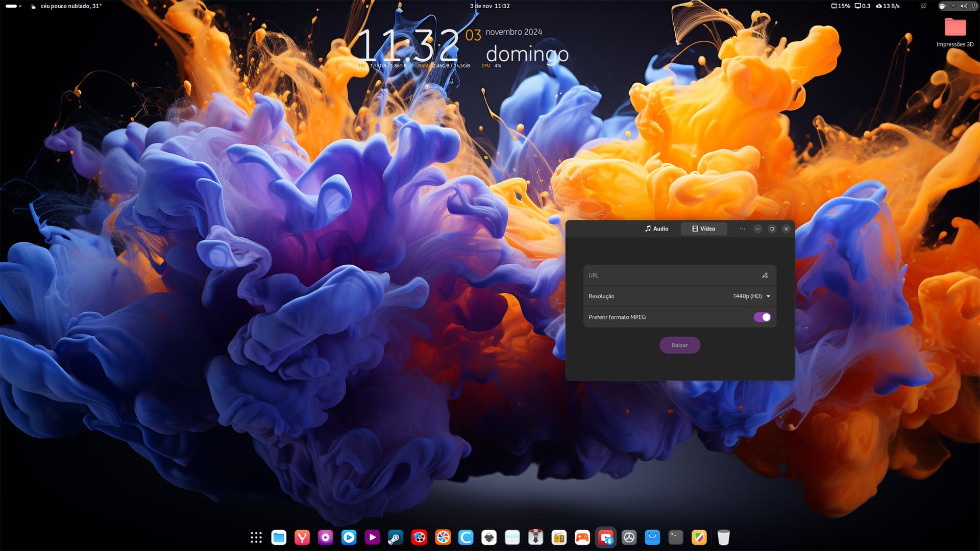The width and height of the screenshot is (980, 551).
Task: Open Steam from the dock
Action: (396, 537)
